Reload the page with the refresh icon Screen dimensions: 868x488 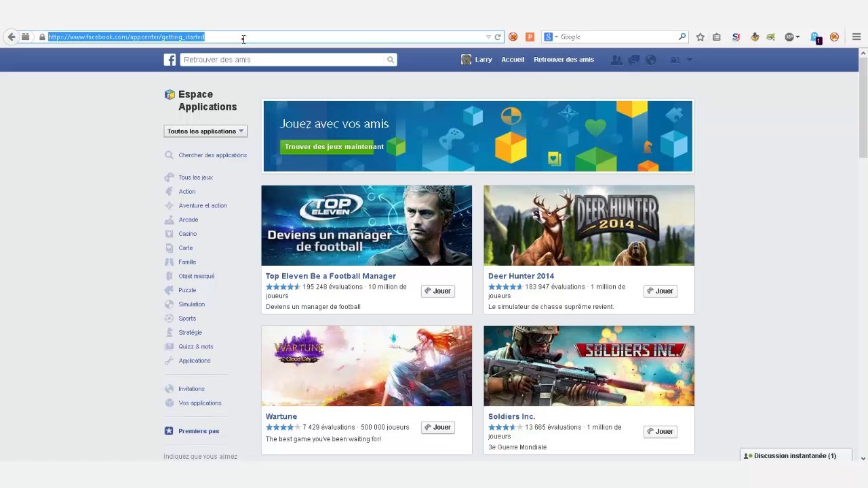498,37
